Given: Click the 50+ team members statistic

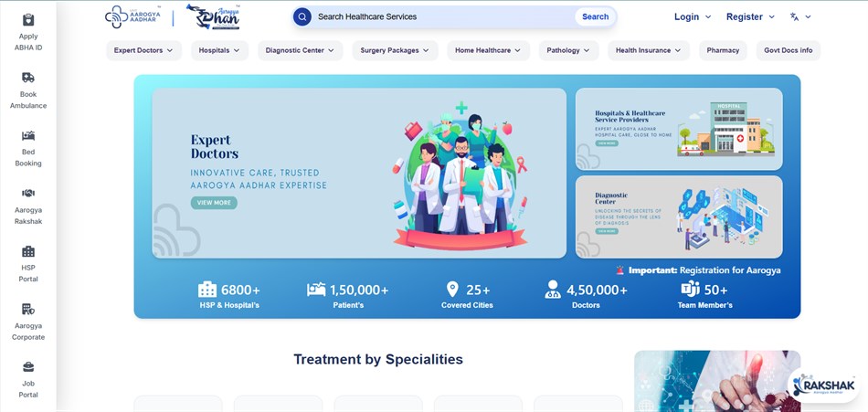Looking at the screenshot, I should [715, 290].
